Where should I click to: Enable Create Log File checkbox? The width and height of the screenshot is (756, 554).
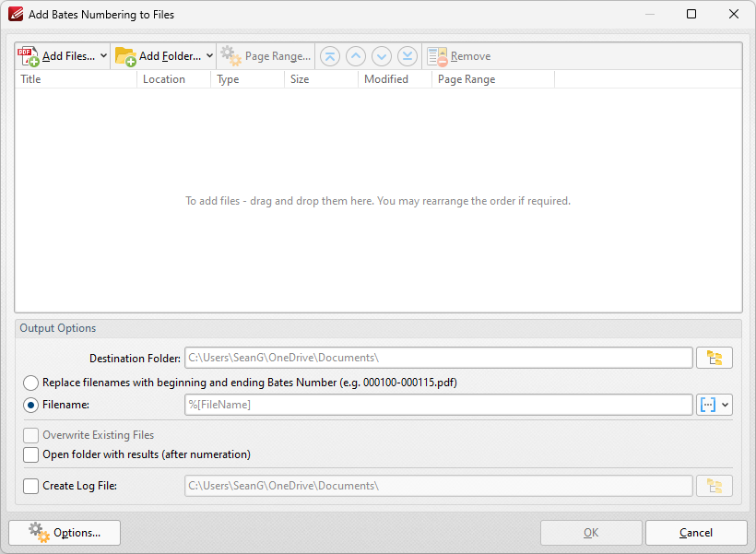[30, 486]
